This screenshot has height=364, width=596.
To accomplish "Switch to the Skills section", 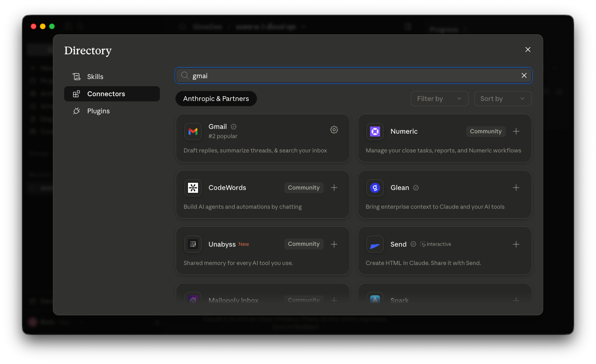I will (112, 77).
